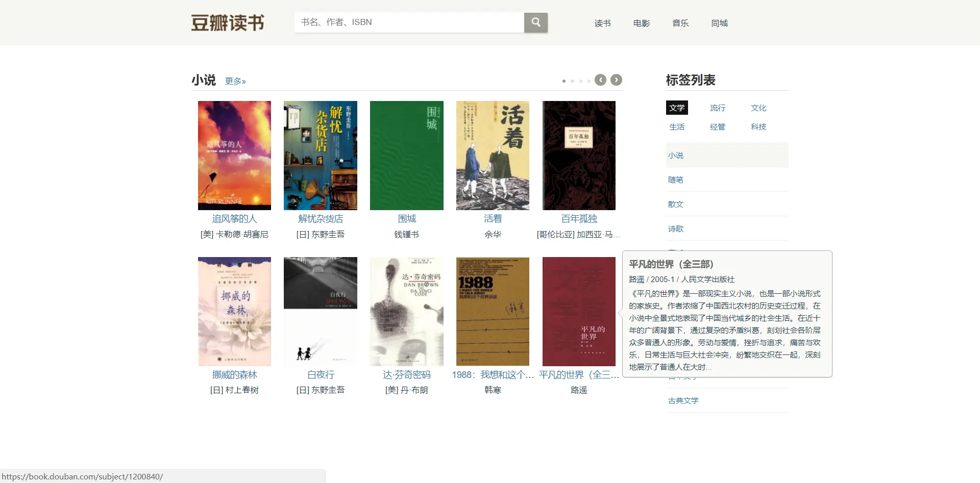Open the 读书 navigation item
Screen dimensions: 980x483
pos(602,23)
